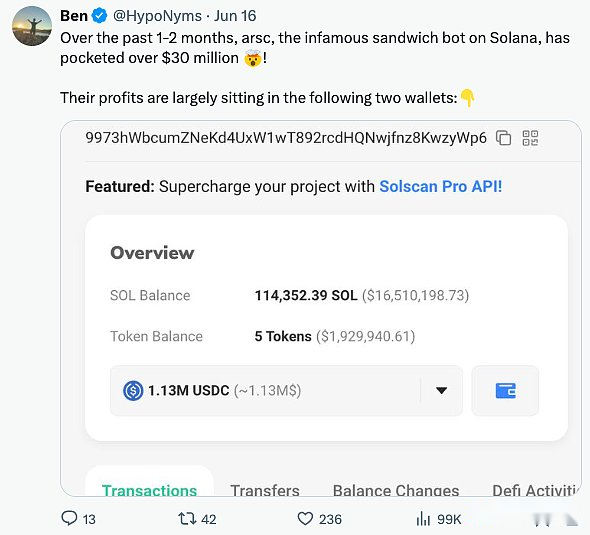Go to the Defi Activities tab

(536, 490)
